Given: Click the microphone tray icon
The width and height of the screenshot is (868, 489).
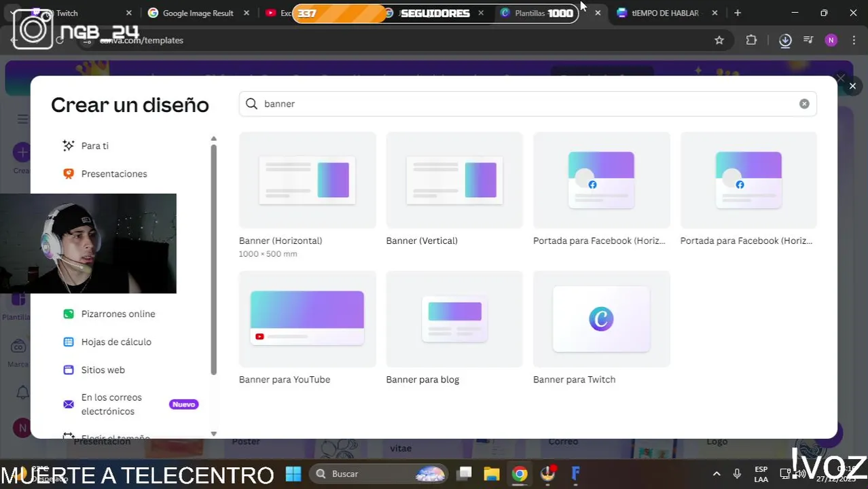Looking at the screenshot, I should [737, 473].
